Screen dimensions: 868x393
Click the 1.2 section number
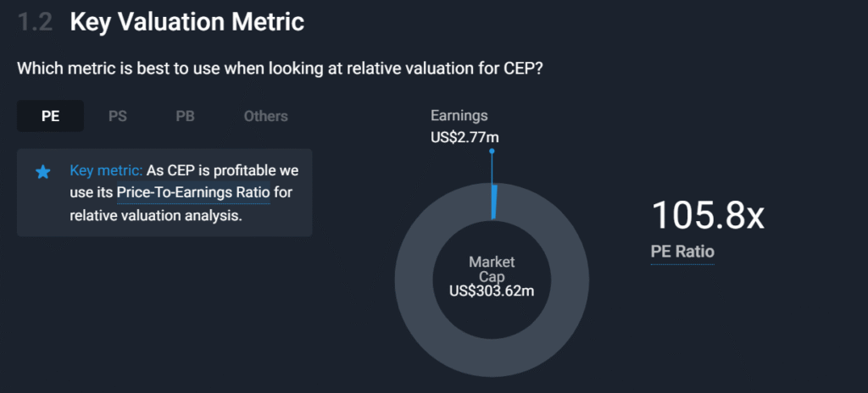pos(35,23)
